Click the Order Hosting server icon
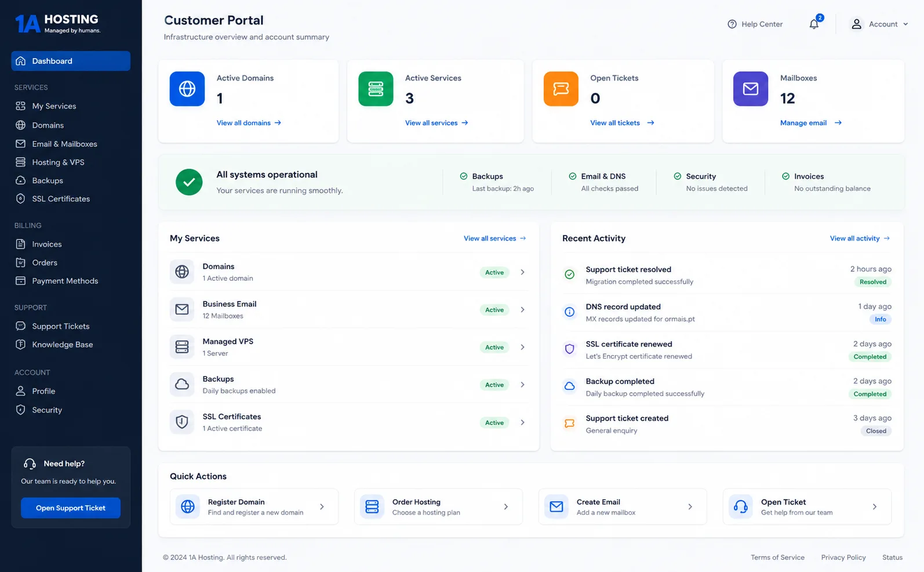The image size is (924, 572). pos(372,506)
